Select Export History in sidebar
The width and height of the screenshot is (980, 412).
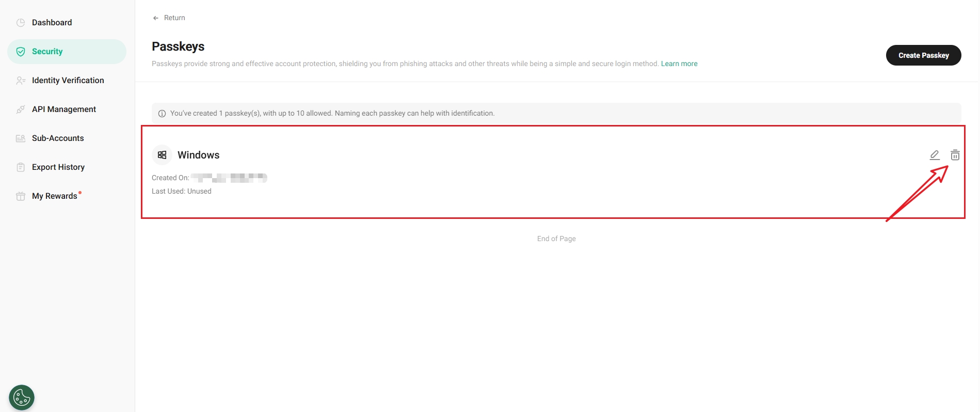point(58,167)
